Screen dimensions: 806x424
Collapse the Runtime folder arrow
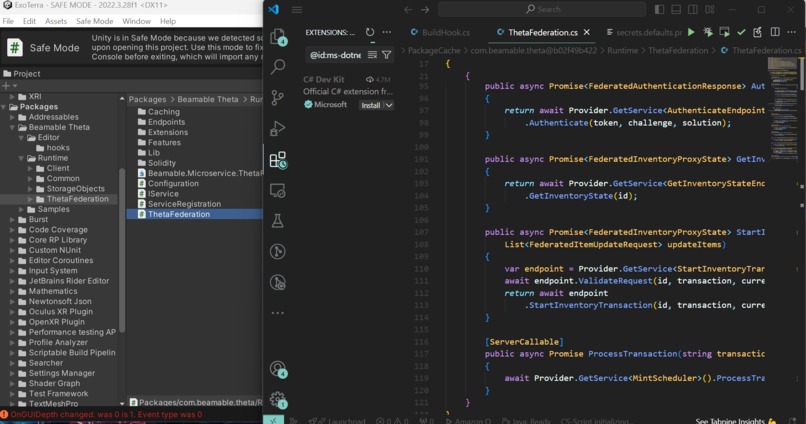[22, 158]
